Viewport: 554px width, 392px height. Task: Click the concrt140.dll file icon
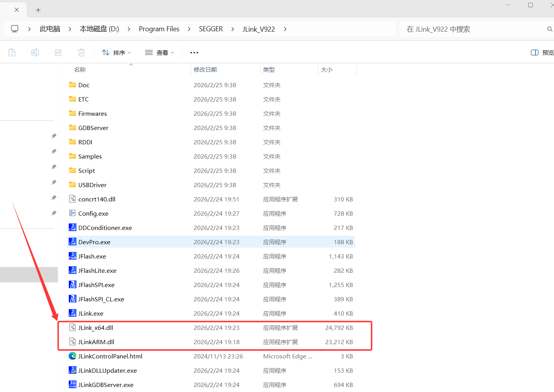click(73, 199)
